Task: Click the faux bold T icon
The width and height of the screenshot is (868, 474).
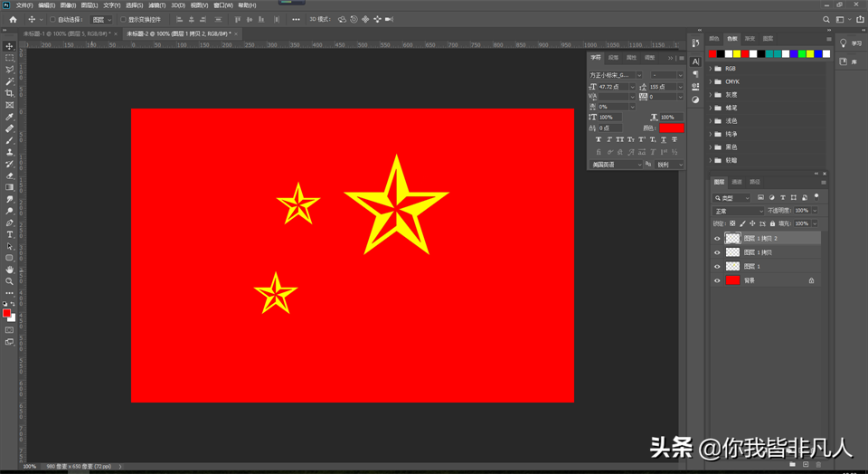Action: (599, 139)
